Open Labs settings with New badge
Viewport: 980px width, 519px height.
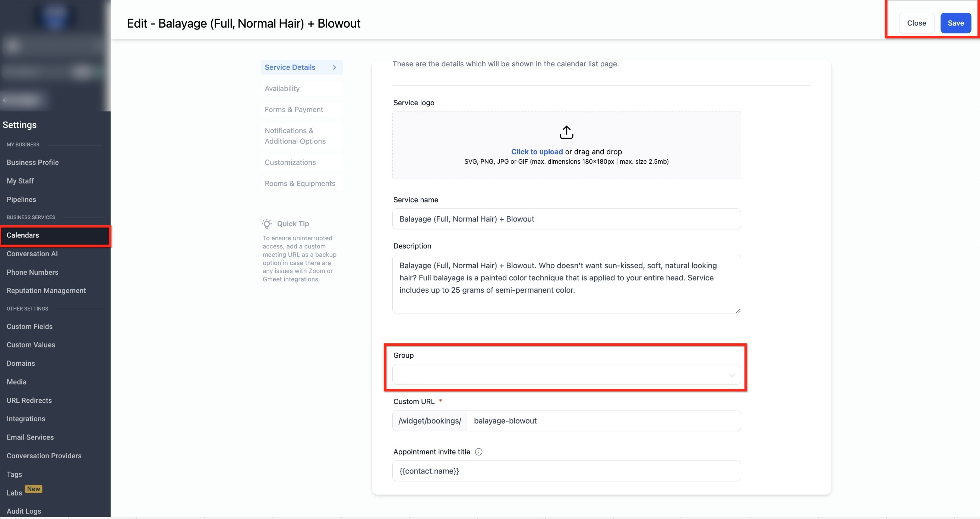click(15, 493)
